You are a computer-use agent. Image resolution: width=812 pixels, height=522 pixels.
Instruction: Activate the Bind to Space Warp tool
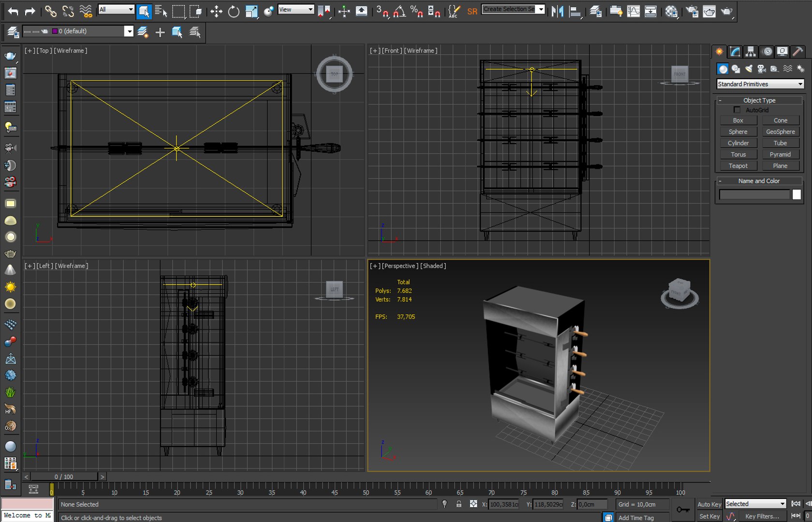coord(86,11)
